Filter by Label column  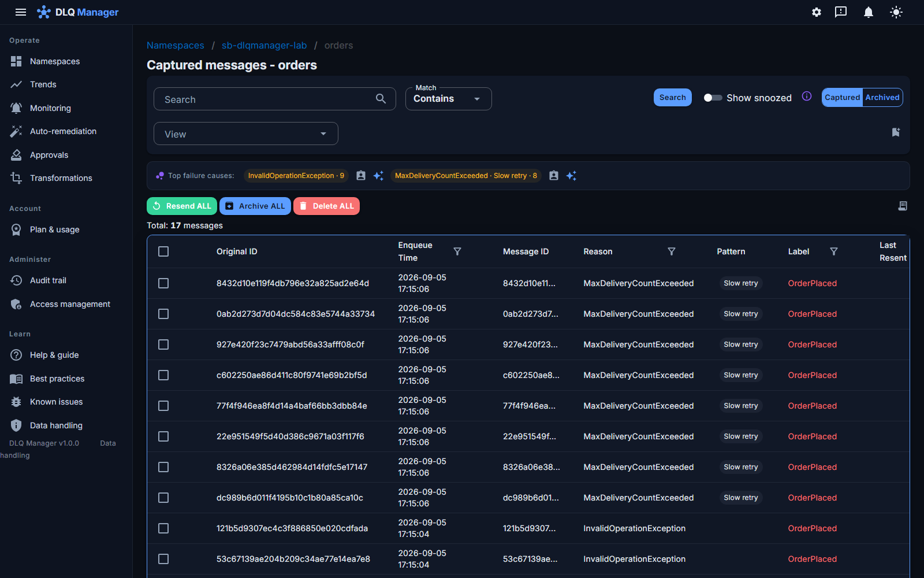tap(834, 251)
